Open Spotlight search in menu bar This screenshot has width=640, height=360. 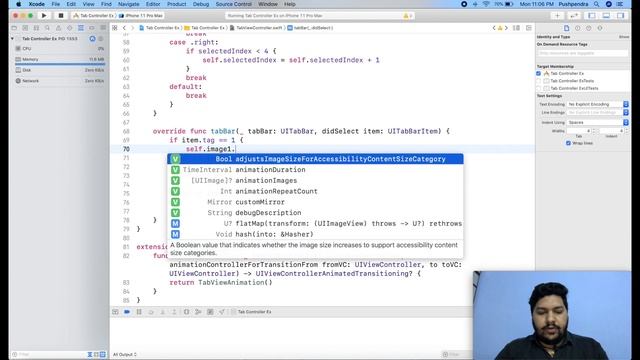point(596,4)
